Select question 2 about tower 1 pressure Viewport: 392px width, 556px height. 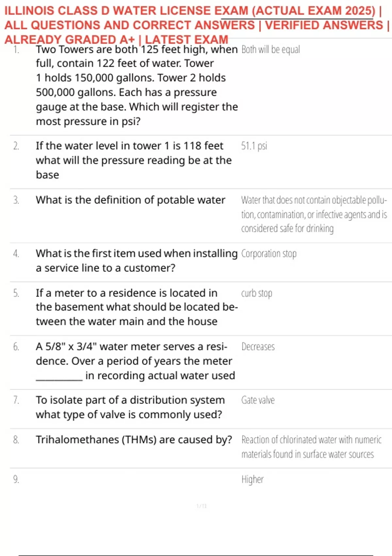coord(134,160)
